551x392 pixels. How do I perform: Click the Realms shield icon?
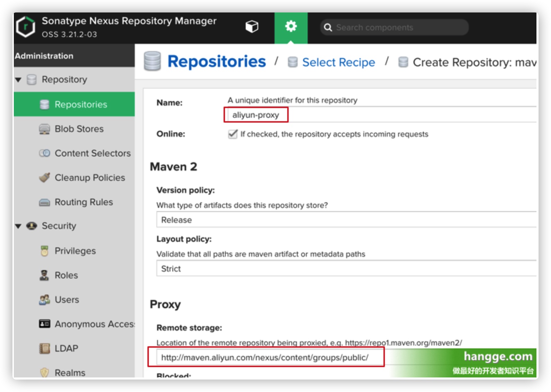coord(44,372)
